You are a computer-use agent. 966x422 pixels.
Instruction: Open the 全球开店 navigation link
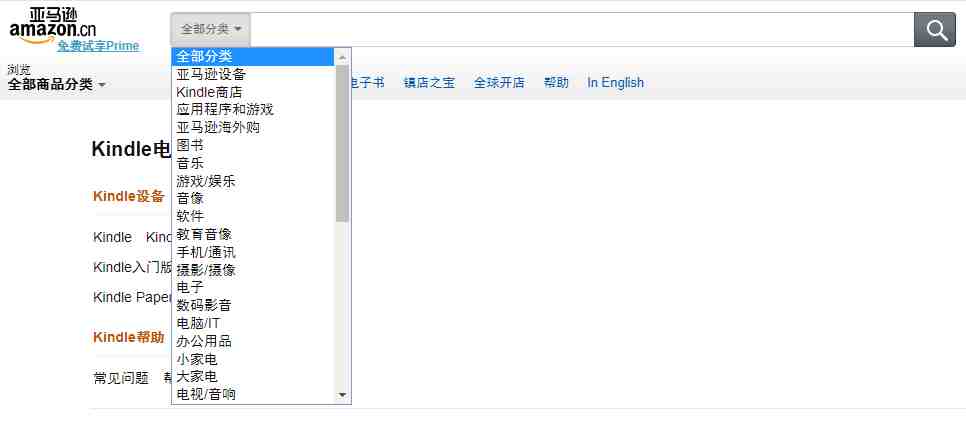(499, 83)
